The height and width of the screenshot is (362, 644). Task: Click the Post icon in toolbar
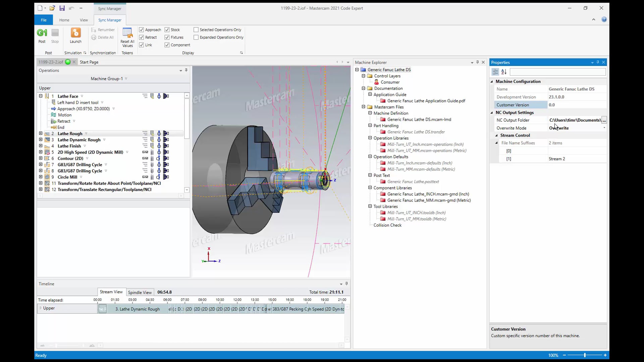tap(42, 35)
